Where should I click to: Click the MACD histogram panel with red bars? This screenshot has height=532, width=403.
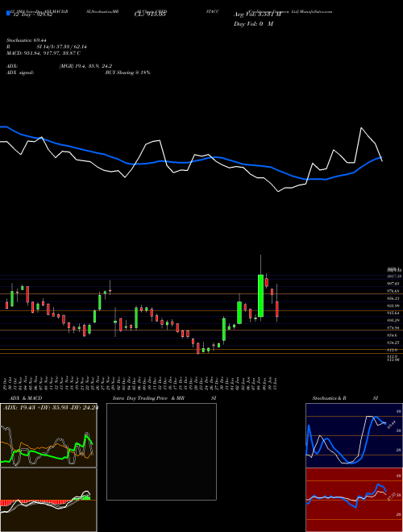pos(48,500)
